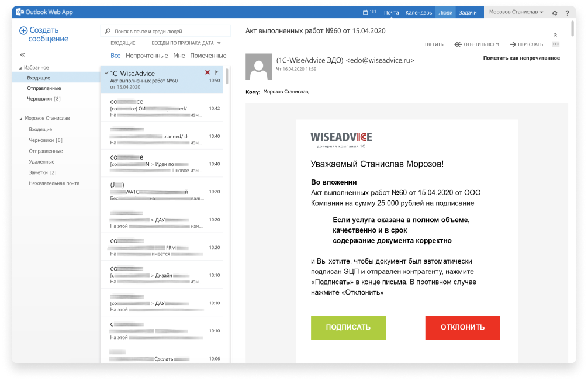This screenshot has height=381, width=588.
Task: Open Люди in the top navigation
Action: [x=445, y=12]
